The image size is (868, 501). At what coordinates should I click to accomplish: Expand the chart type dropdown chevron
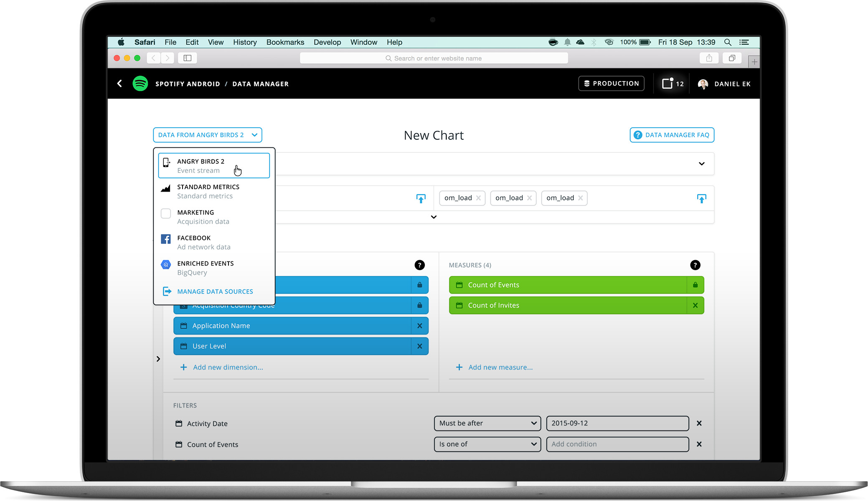[702, 164]
